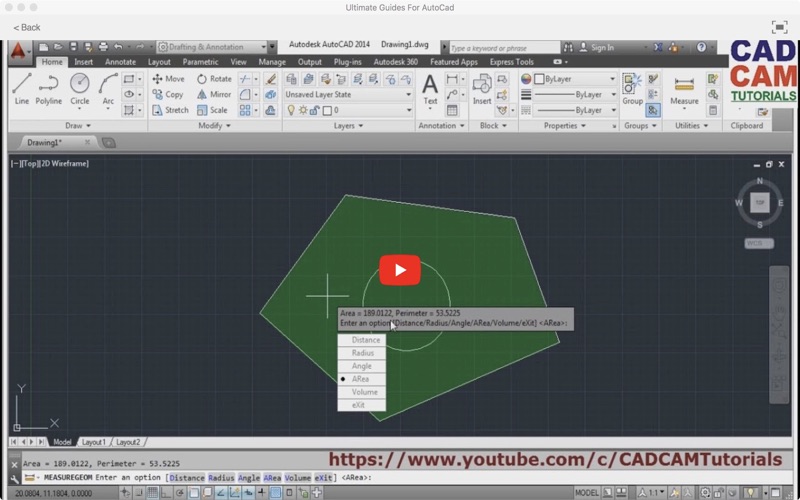
Task: Click the Linear dimension icon
Action: (x=452, y=79)
